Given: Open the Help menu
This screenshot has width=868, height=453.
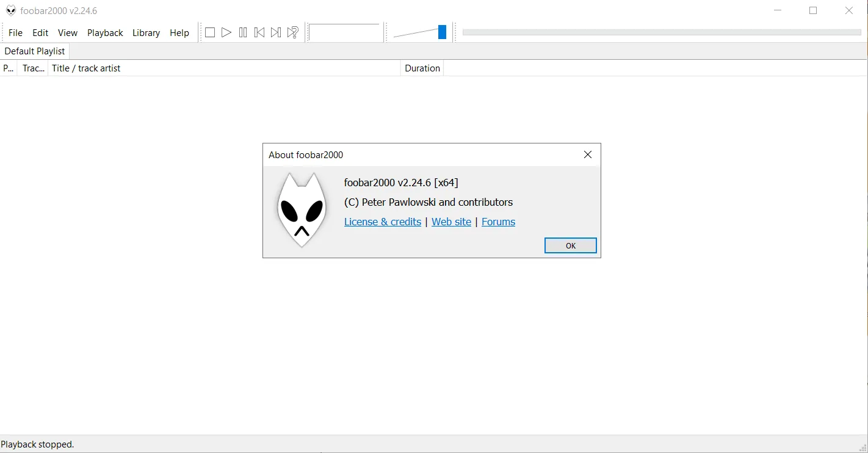Looking at the screenshot, I should tap(179, 33).
